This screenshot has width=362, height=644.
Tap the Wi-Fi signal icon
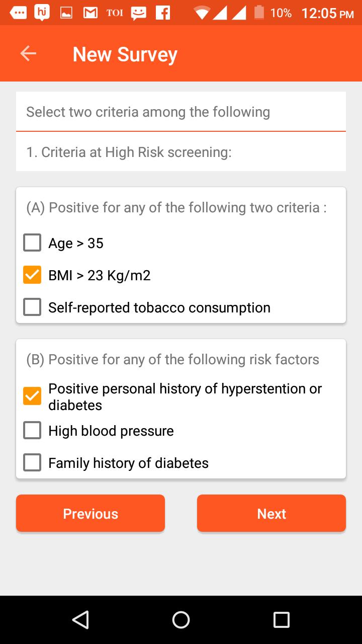203,13
